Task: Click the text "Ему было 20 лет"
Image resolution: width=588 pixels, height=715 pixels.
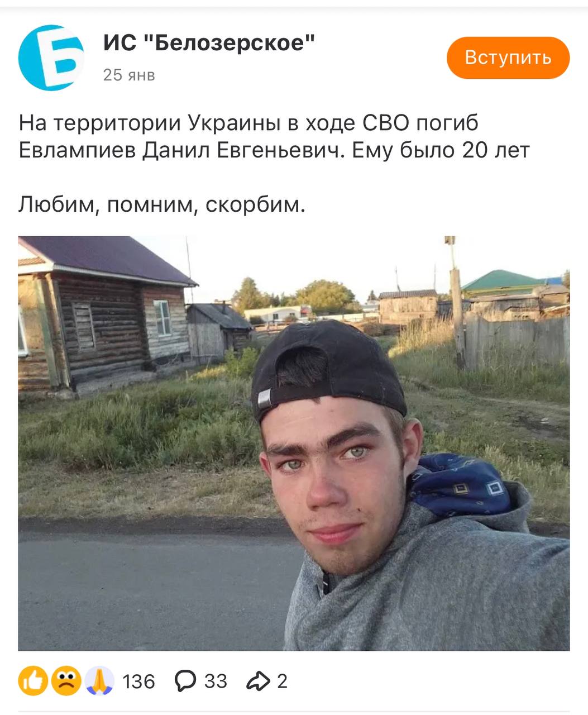Action: click(x=441, y=151)
